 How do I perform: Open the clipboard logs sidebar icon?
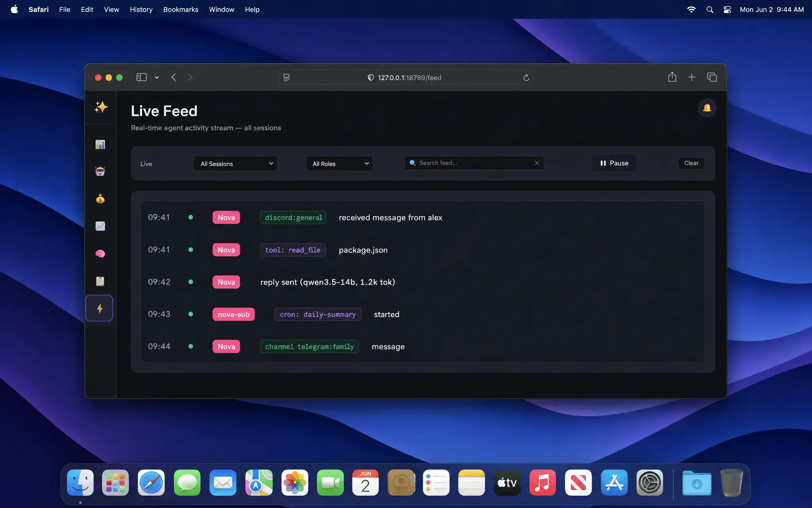[100, 281]
